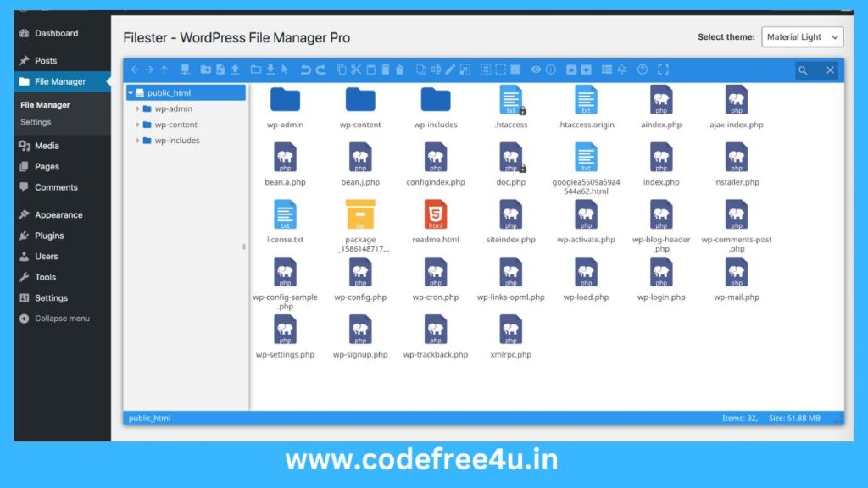Click the duplicate file icon
Screen dimensions: 868x488
[420, 69]
